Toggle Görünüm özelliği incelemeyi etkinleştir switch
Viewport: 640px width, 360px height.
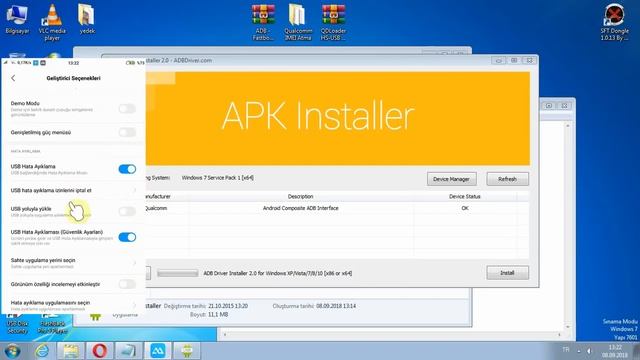pos(127,284)
